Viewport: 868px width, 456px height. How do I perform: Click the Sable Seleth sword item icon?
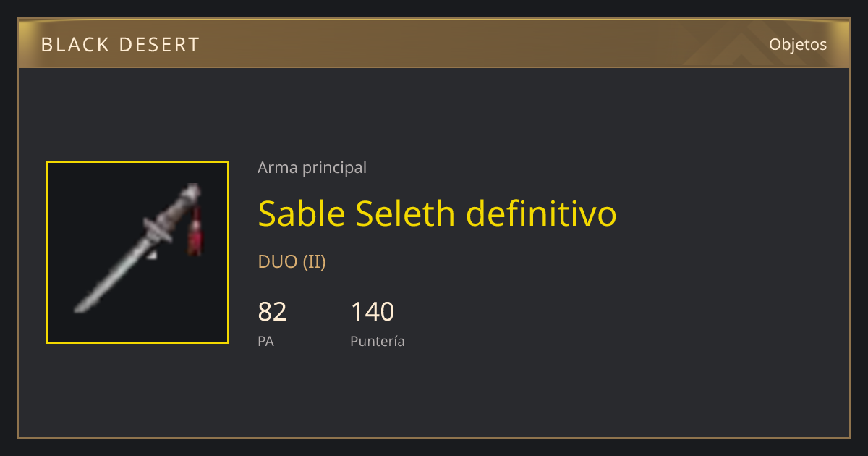coord(137,253)
